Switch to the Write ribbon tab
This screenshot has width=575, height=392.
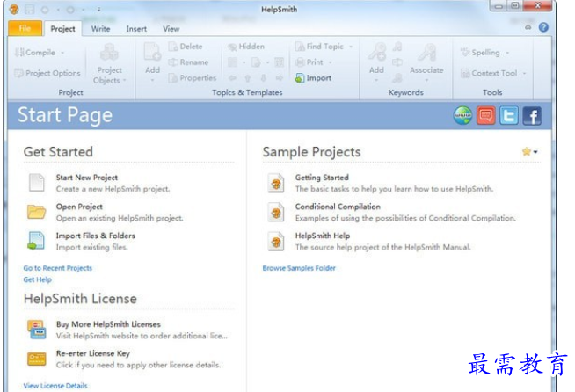point(101,29)
